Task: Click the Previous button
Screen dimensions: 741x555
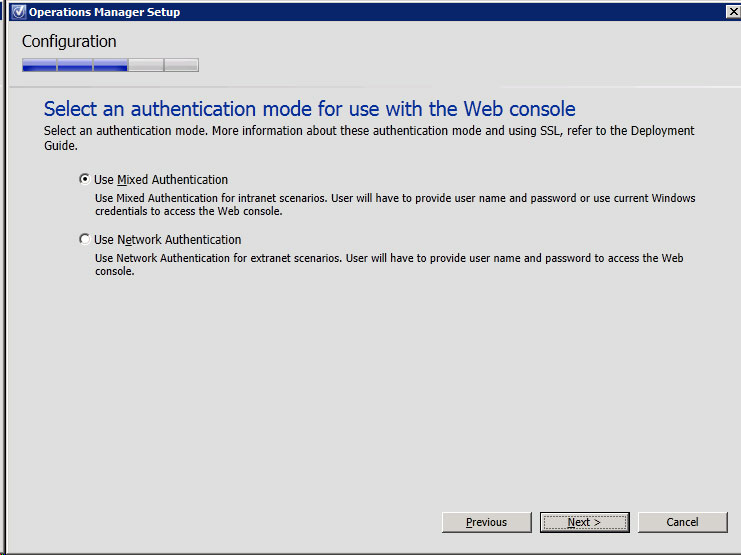Action: click(486, 522)
